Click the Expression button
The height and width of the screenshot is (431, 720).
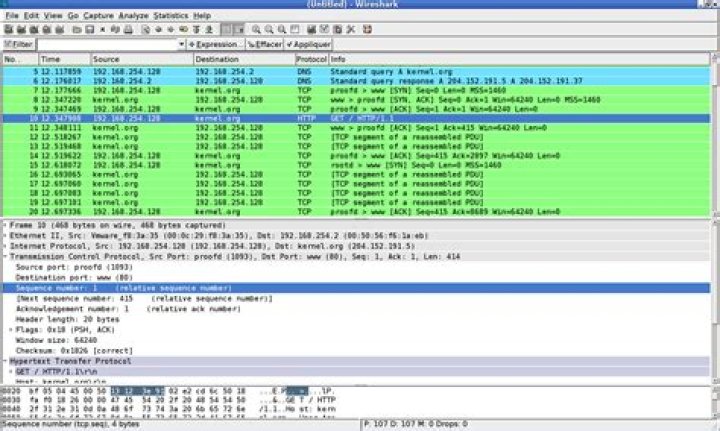[215, 45]
